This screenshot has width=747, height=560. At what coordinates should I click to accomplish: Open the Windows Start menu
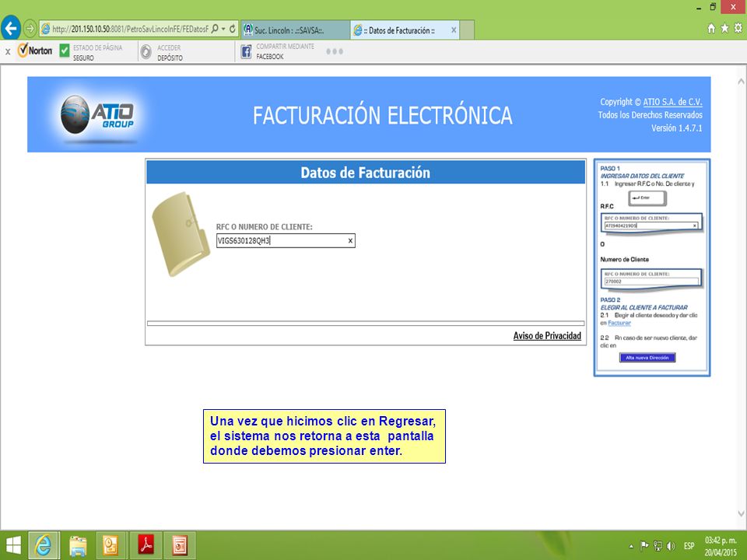coord(13,545)
